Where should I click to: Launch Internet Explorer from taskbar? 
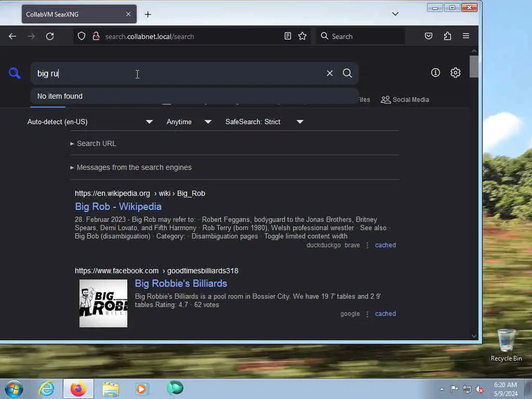click(x=46, y=389)
